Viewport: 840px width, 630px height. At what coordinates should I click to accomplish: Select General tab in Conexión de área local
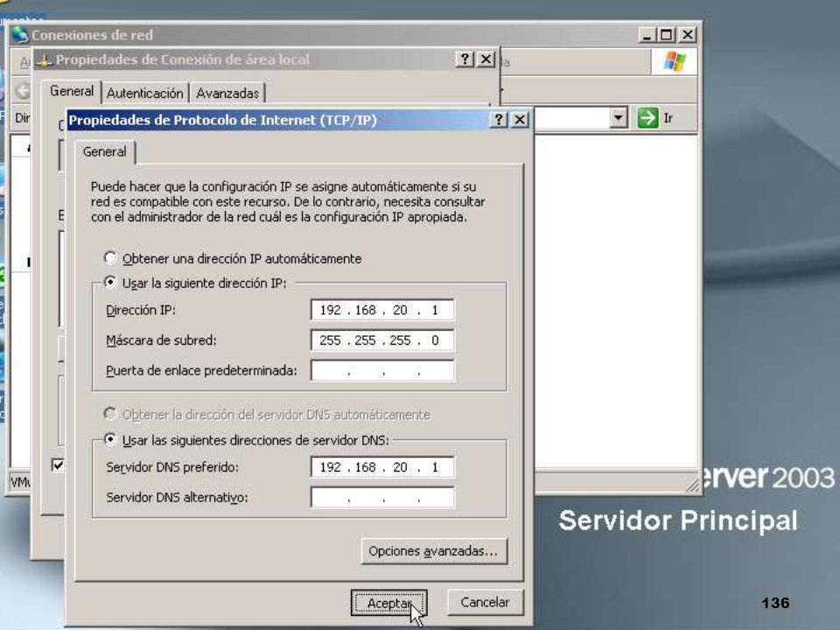[x=72, y=91]
